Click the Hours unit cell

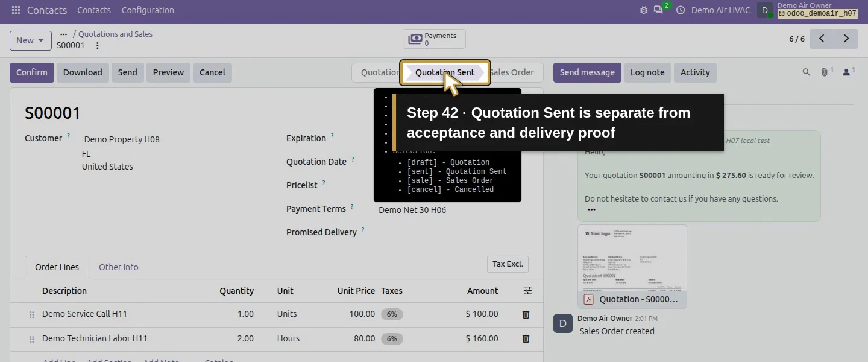tap(288, 338)
